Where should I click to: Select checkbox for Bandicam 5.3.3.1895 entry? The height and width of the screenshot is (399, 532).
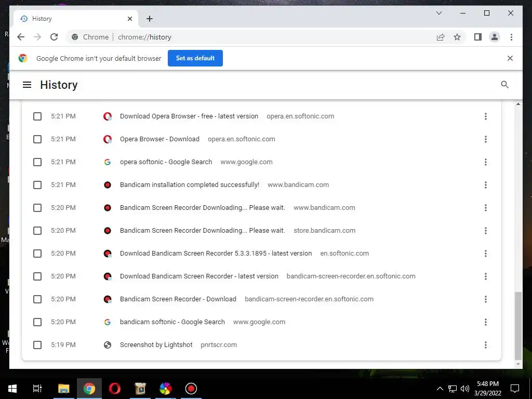pos(37,254)
